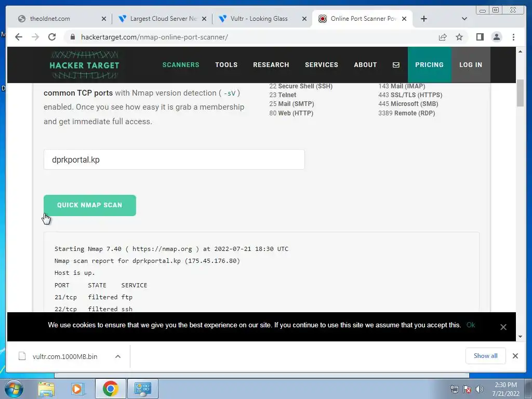Open Chrome side panel
532x399 pixels.
[x=480, y=37]
